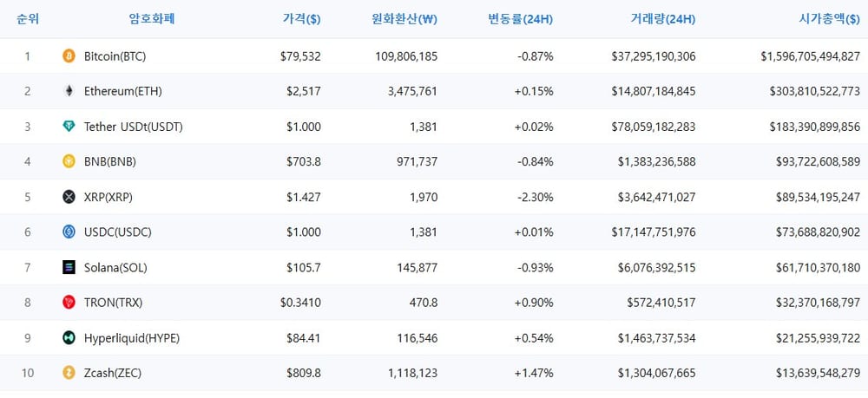
Task: Select Tether market cap $183,390,899,856
Action: coord(815,127)
